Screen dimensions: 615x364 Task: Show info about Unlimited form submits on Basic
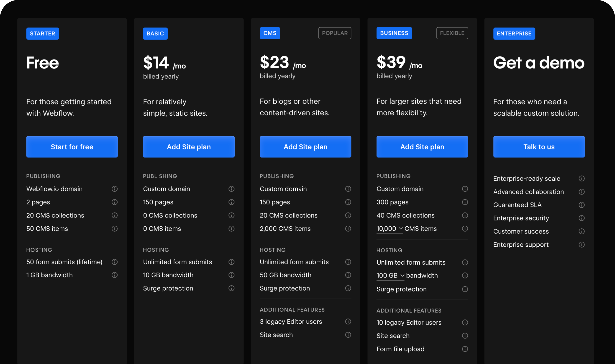pyautogui.click(x=231, y=262)
